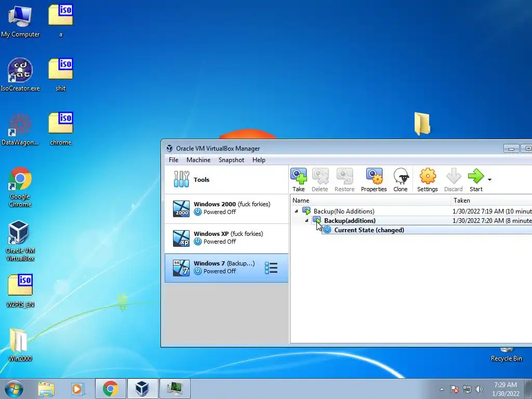532x399 pixels.
Task: Click the Oracle VM VirtualBox desktop shortcut
Action: pyautogui.click(x=20, y=241)
